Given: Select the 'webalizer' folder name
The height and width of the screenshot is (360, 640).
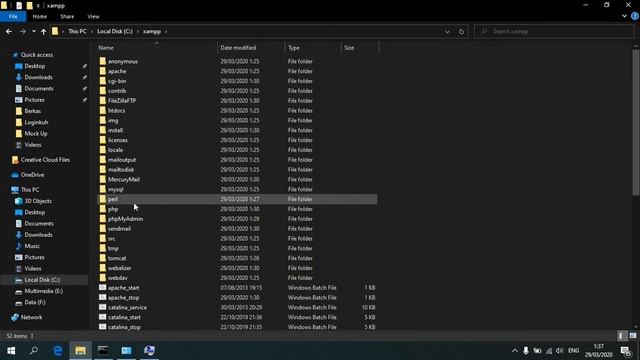Looking at the screenshot, I should 120,268.
